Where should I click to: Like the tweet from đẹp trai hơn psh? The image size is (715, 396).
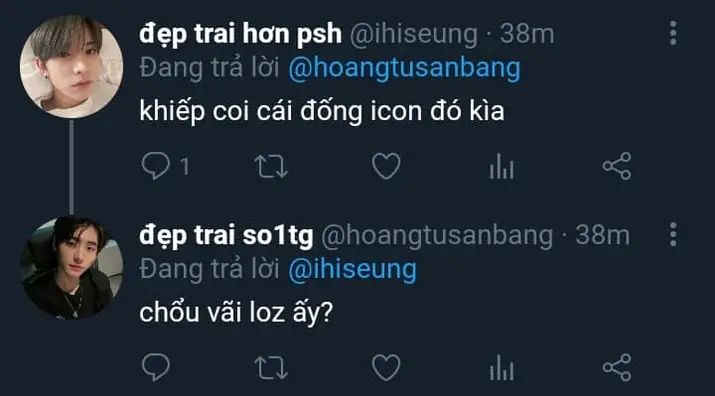coord(386,166)
